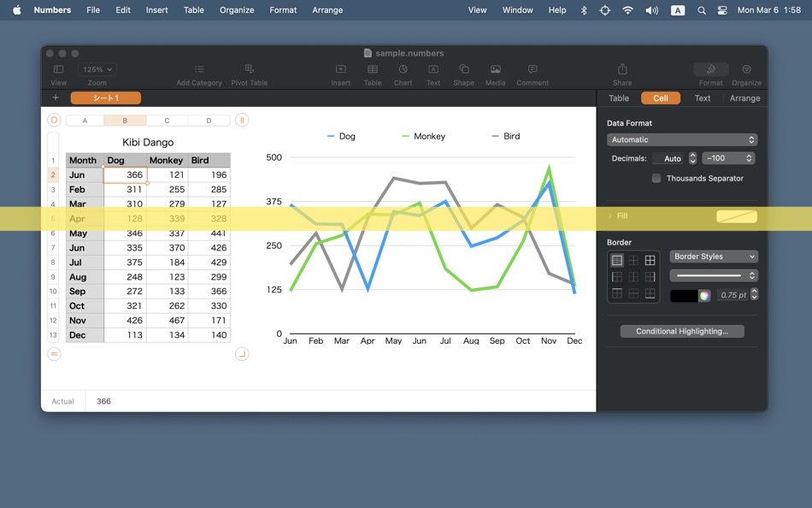Open the Organize menu in menu bar
Image resolution: width=812 pixels, height=508 pixels.
[x=237, y=10]
